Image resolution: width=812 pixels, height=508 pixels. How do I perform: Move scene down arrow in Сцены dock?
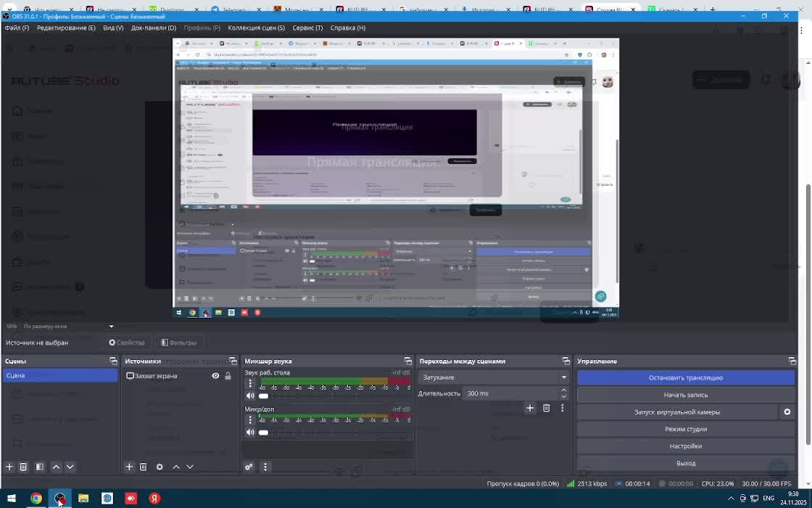point(70,467)
